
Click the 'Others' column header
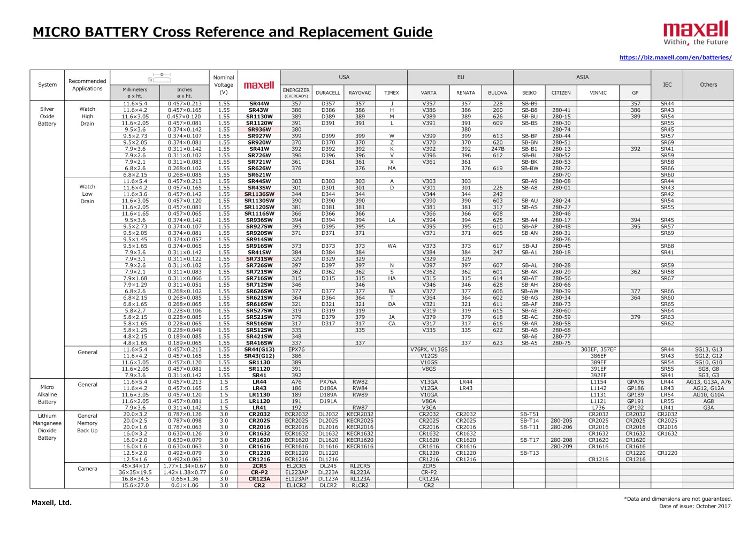coord(708,85)
